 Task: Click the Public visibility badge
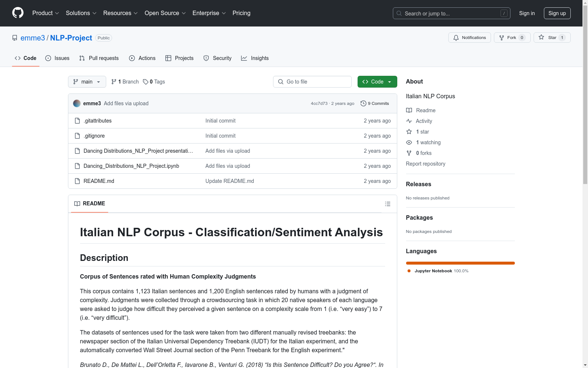point(104,38)
